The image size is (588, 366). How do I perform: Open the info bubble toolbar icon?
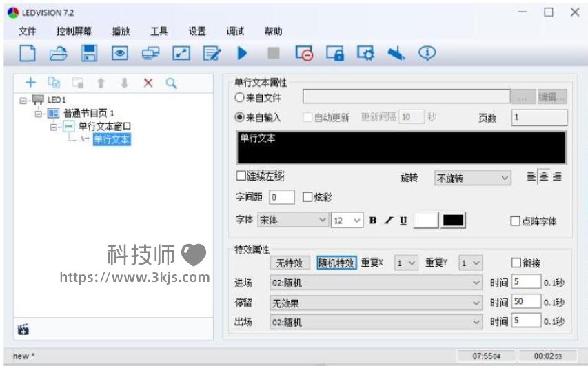[x=427, y=53]
